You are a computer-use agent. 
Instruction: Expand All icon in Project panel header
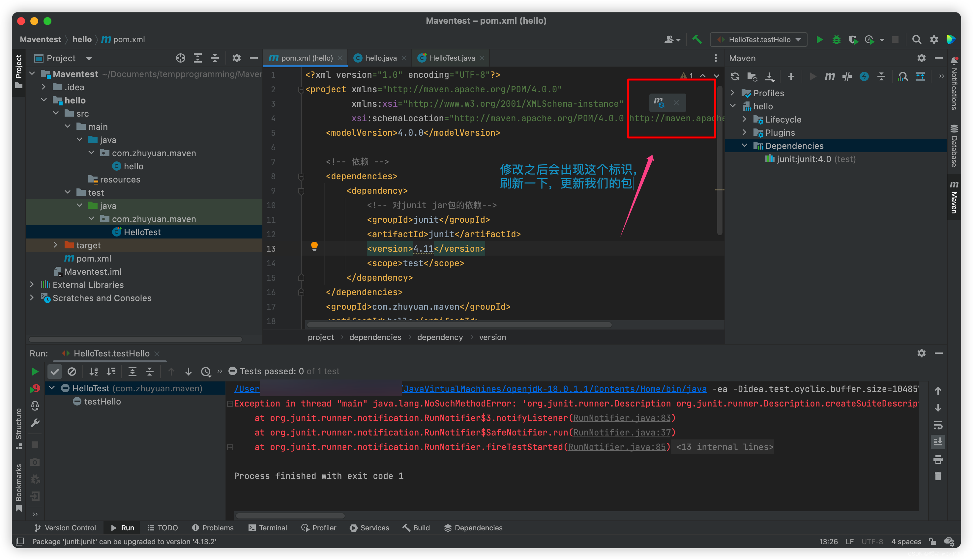[197, 58]
